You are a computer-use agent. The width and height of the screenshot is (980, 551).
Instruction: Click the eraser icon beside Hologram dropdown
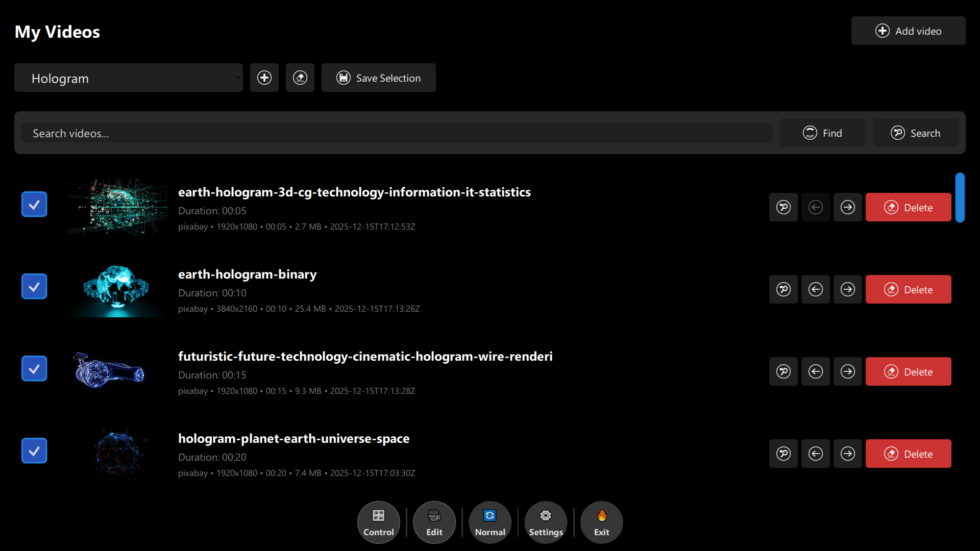[x=300, y=78]
